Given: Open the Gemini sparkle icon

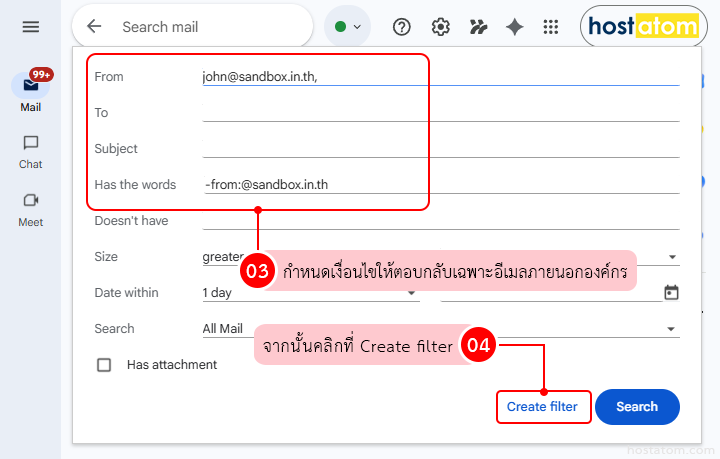Looking at the screenshot, I should tap(514, 27).
